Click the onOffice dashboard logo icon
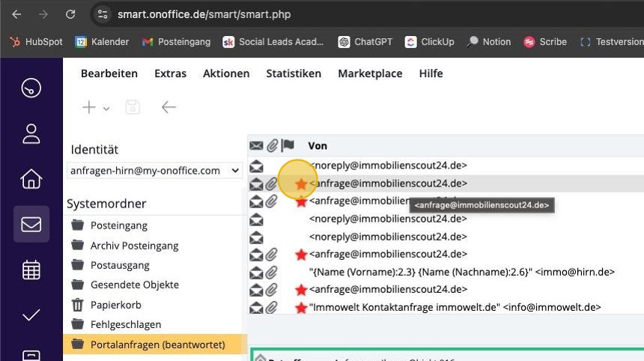Viewport: 644px width, 361px height. [31, 88]
